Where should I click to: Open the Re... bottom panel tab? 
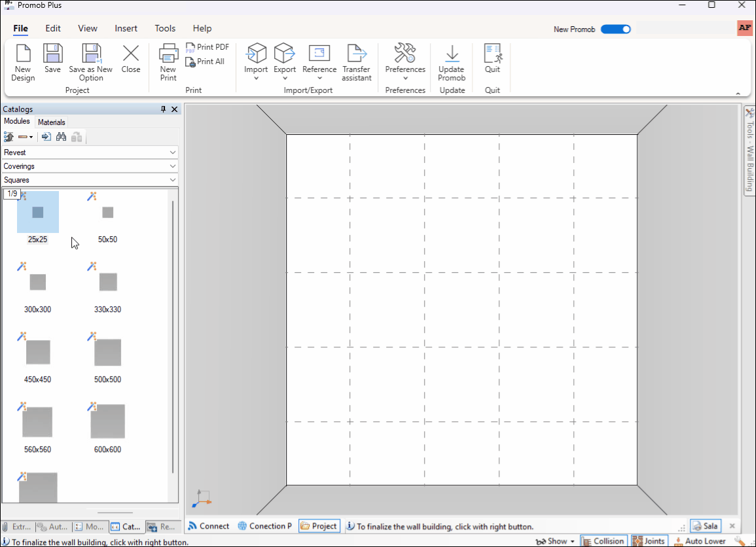[162, 527]
